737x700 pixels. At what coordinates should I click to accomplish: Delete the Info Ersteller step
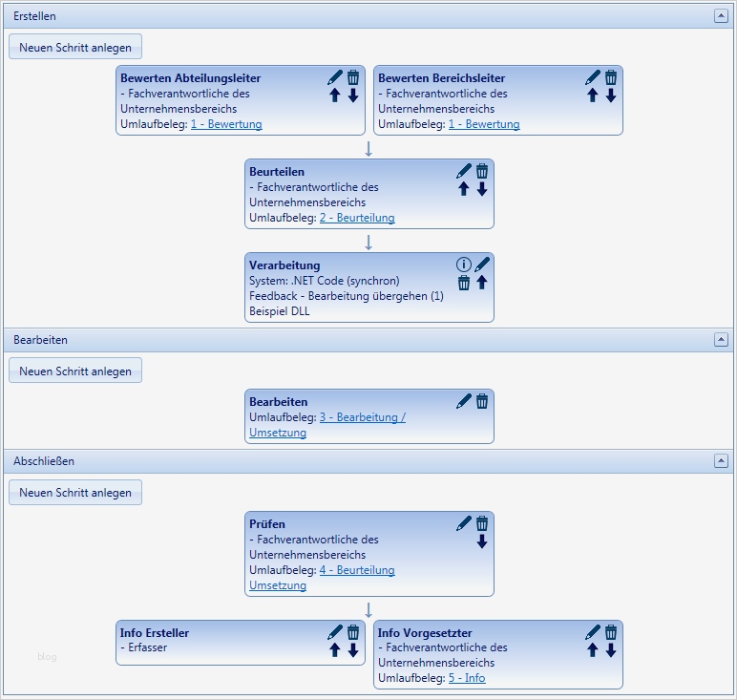353,632
